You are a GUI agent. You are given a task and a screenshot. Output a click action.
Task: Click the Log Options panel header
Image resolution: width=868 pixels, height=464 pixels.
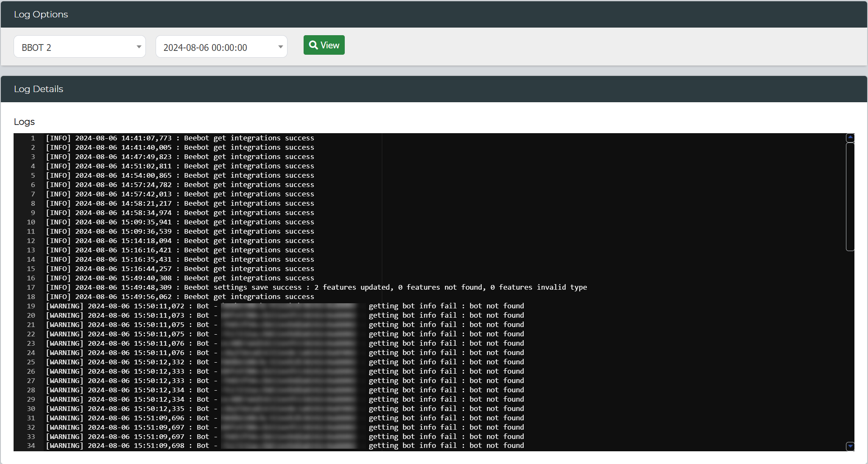click(434, 14)
